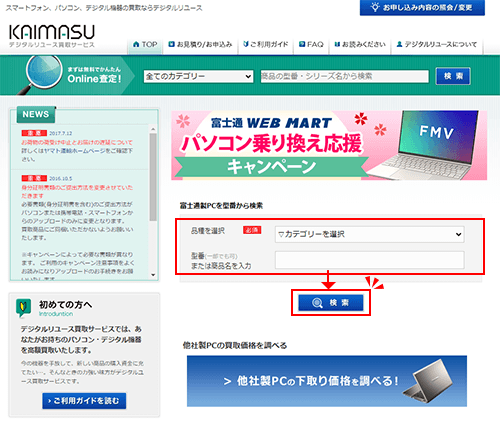
Task: Click the FAQ icon in navigation
Action: click(x=302, y=44)
